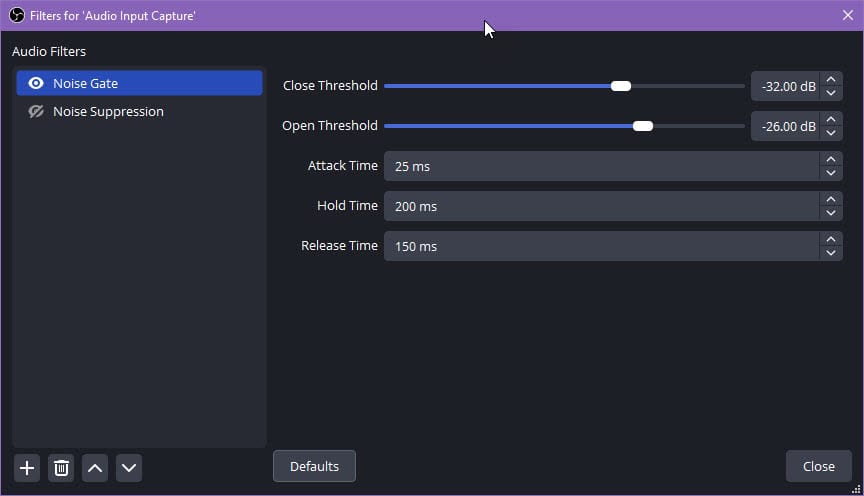The image size is (864, 496).
Task: Click the Audio Filters heading text
Action: [x=49, y=52]
